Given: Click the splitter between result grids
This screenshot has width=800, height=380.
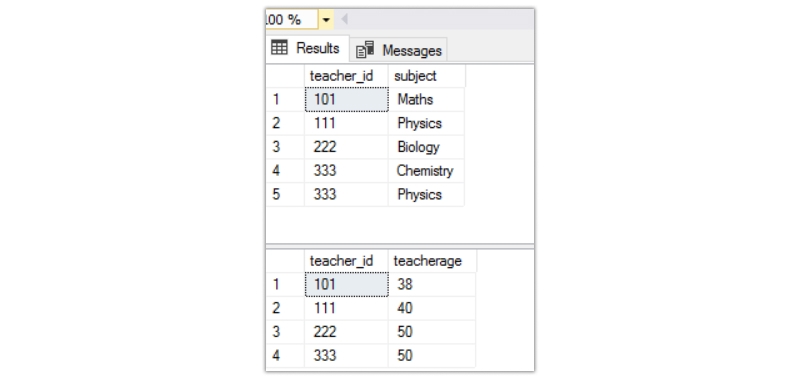Looking at the screenshot, I should (x=400, y=246).
